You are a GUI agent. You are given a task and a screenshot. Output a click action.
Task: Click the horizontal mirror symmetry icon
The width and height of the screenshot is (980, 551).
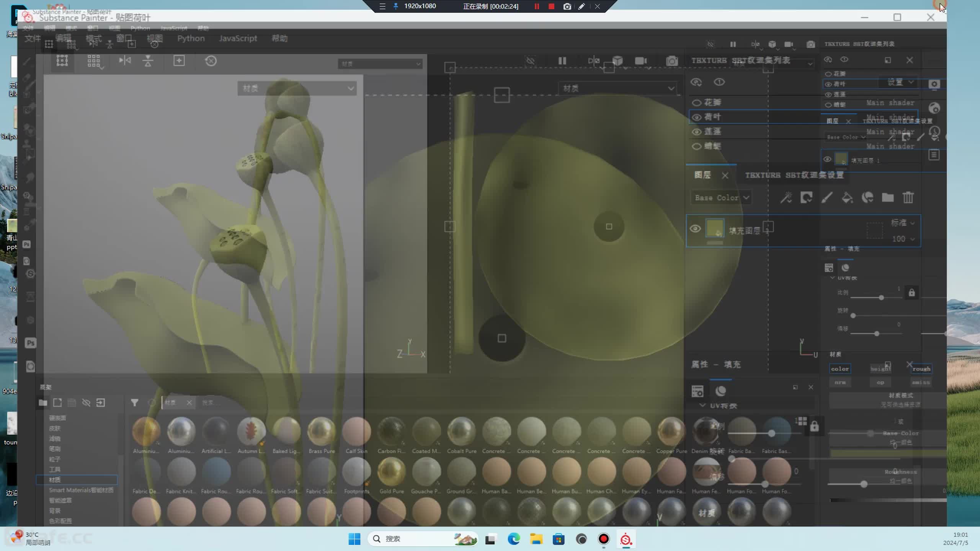pos(125,60)
